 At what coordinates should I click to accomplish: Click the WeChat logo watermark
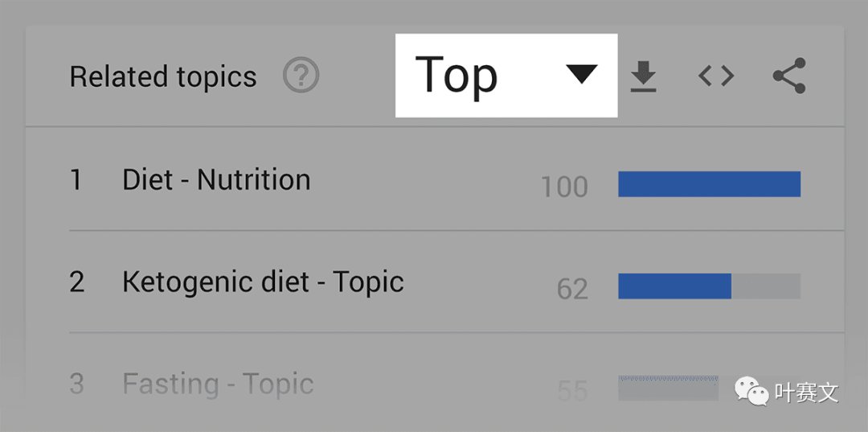tap(751, 392)
